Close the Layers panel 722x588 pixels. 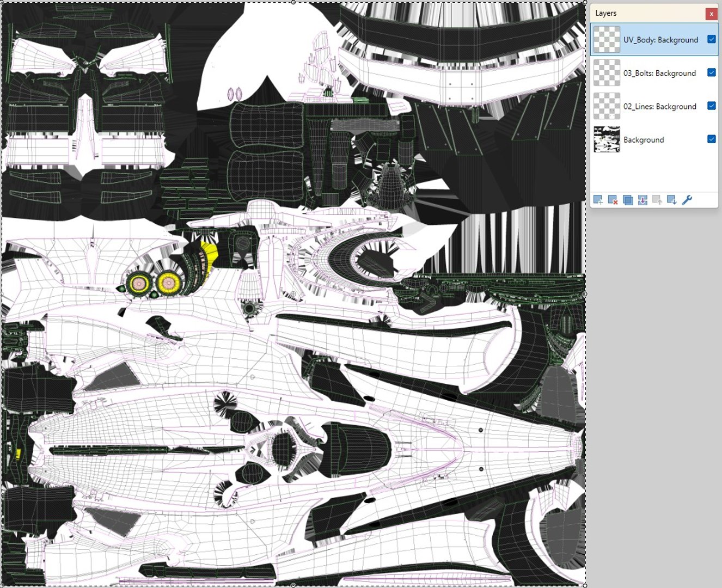click(711, 14)
